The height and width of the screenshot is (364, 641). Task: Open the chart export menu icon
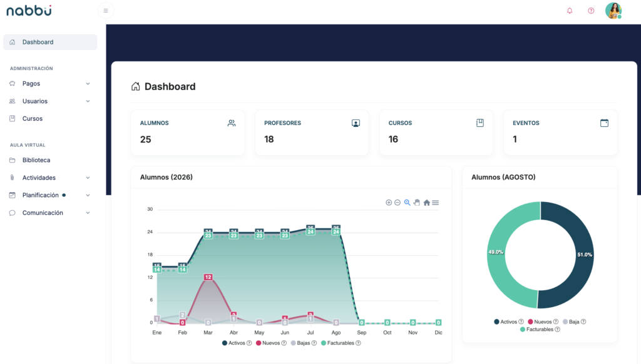coord(436,203)
